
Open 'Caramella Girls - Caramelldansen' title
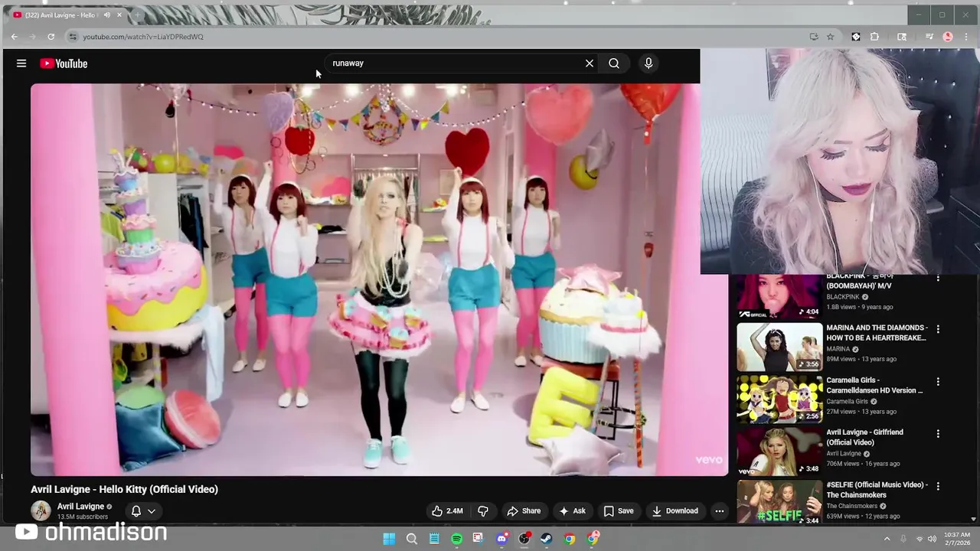click(874, 385)
